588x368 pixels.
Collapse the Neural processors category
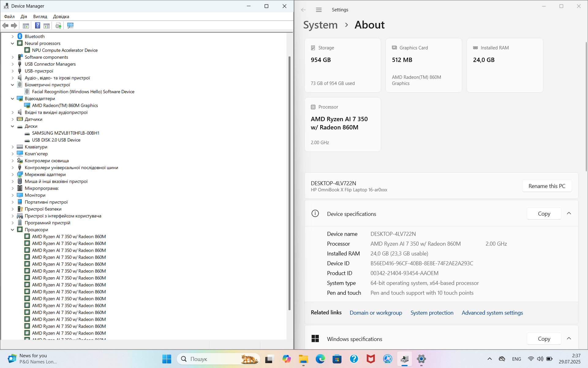pos(13,43)
